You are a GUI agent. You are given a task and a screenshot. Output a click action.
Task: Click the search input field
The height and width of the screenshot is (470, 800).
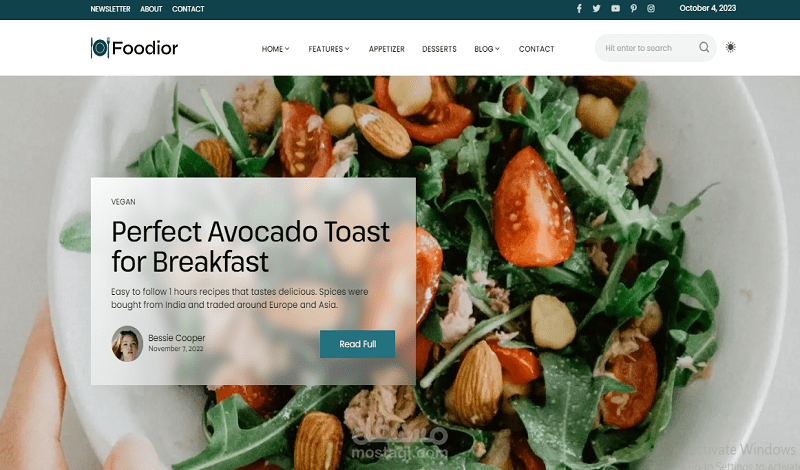click(646, 48)
